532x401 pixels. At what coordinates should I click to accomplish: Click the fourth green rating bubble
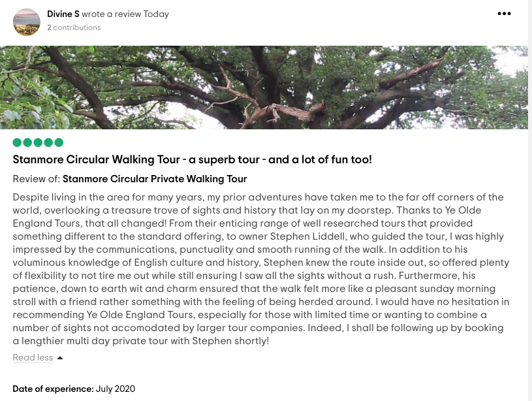(48, 142)
